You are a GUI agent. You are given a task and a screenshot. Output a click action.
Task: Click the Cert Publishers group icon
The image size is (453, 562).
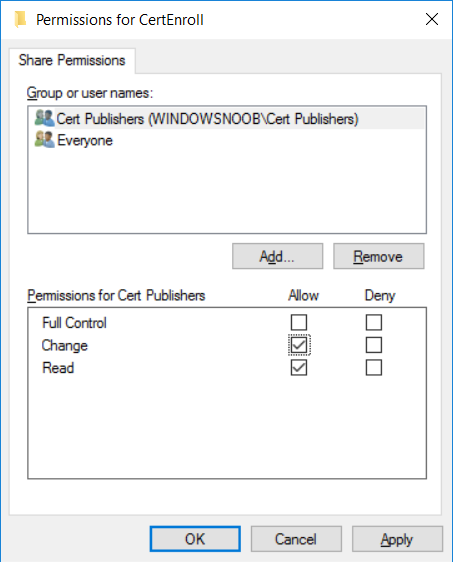44,118
